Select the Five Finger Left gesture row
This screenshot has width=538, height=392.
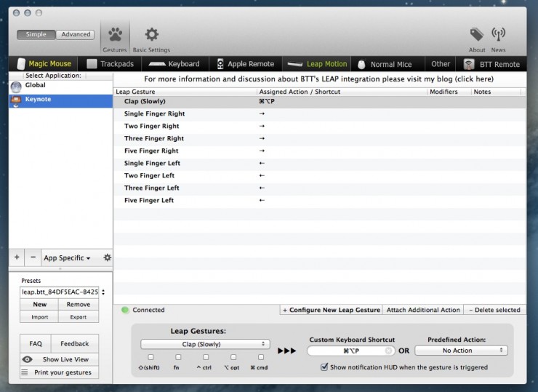click(319, 200)
